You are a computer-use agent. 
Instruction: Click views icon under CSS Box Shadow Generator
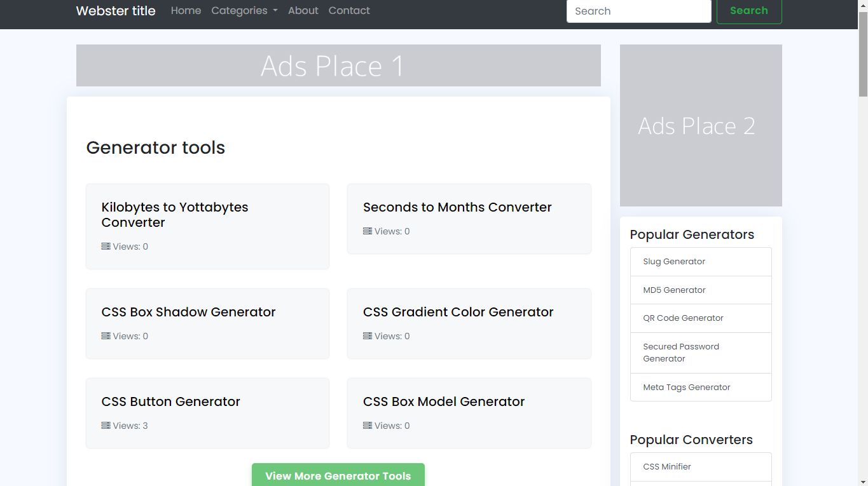[x=106, y=336]
